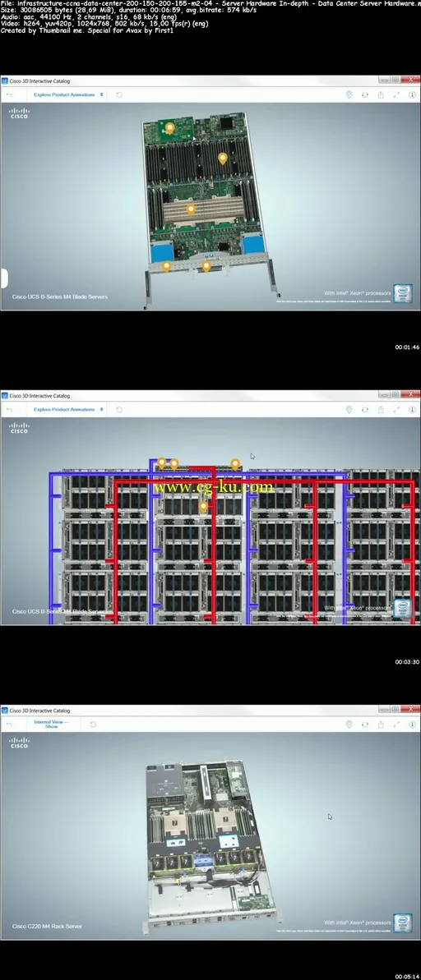Click info icon in the C220 M4 frame

pyautogui.click(x=412, y=725)
